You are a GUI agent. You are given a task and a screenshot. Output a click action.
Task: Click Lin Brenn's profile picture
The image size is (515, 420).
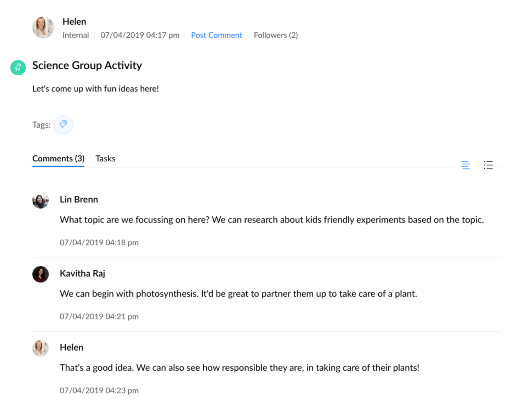tap(41, 201)
